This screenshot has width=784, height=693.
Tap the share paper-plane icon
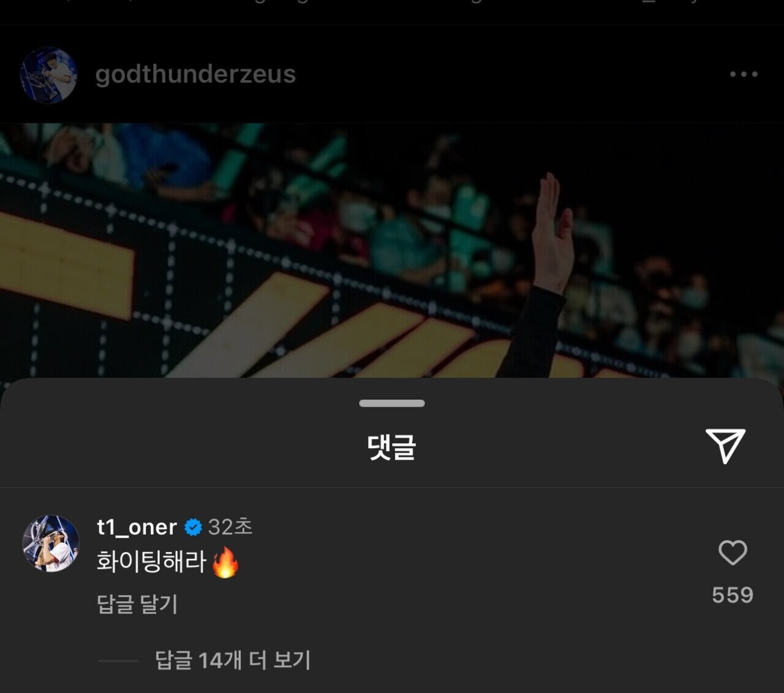point(726,446)
